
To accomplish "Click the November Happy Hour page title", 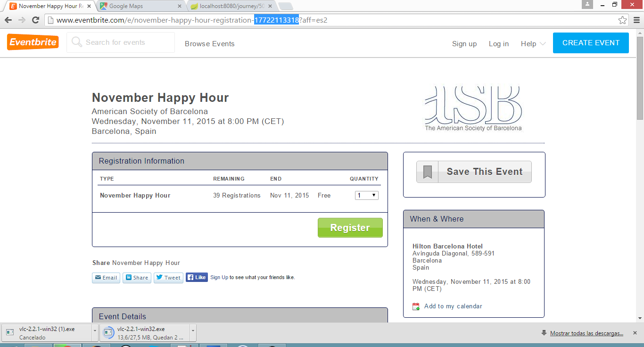I will click(160, 98).
